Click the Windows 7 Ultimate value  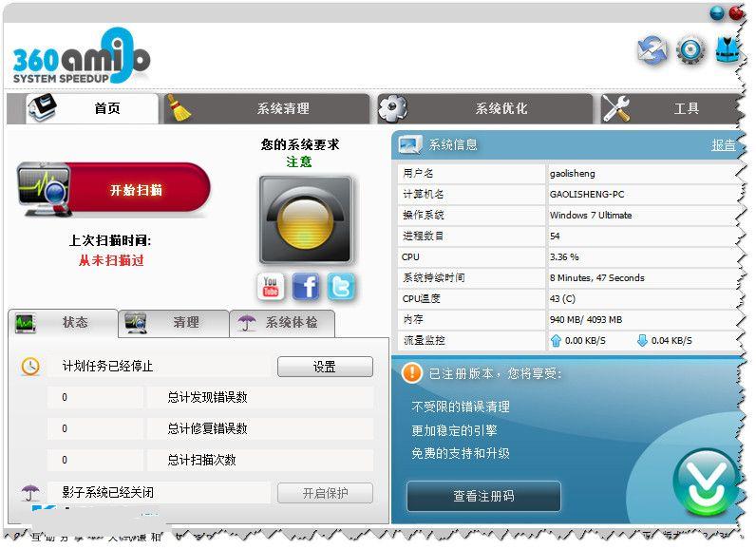[x=591, y=215]
